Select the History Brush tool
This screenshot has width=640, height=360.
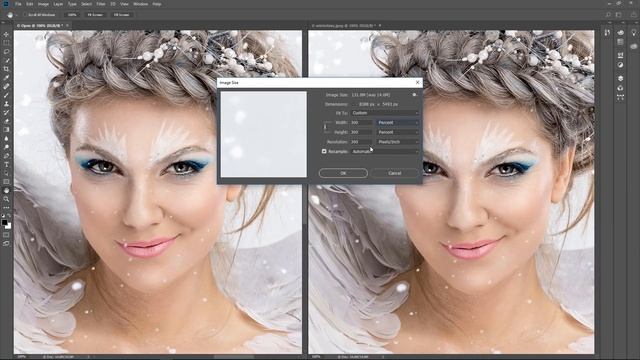6,112
